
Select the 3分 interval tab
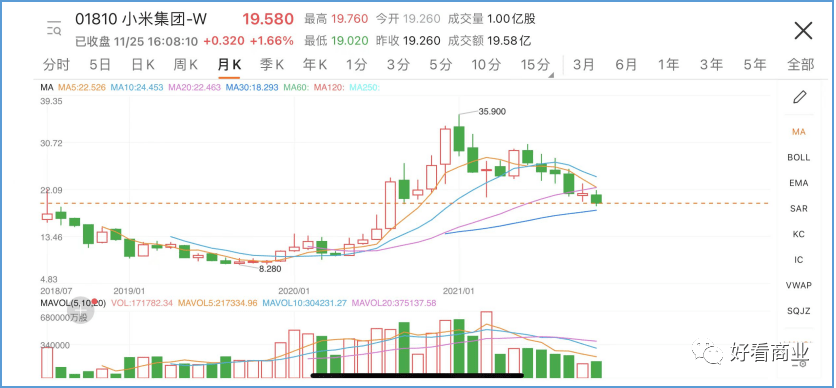pyautogui.click(x=399, y=65)
